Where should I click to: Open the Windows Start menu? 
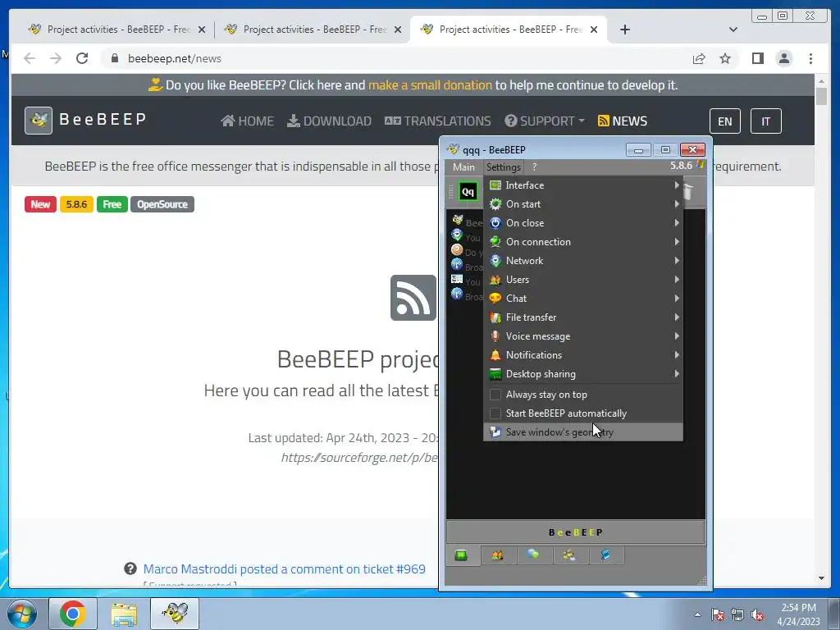(x=21, y=614)
